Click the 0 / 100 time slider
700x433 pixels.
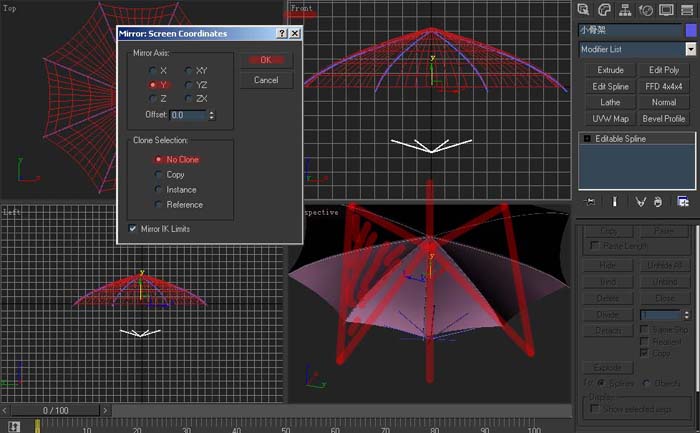(55, 410)
